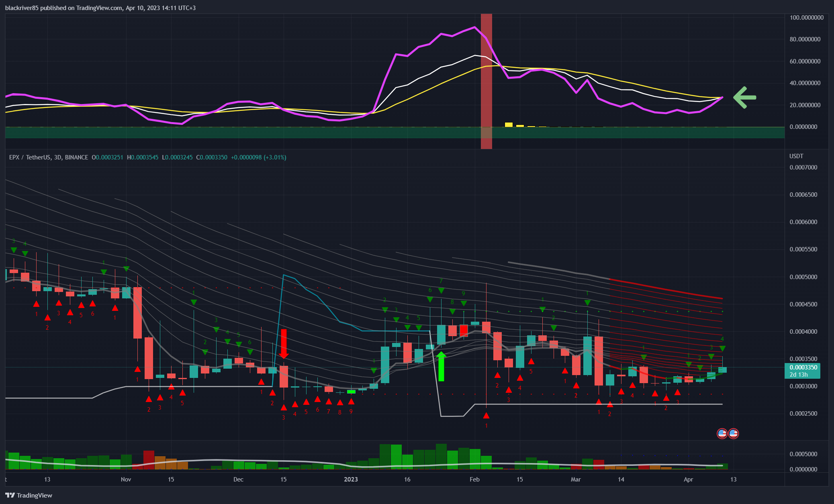Click the tallest yellow histogram bar in the indicator pane
The height and width of the screenshot is (504, 834).
tap(509, 124)
